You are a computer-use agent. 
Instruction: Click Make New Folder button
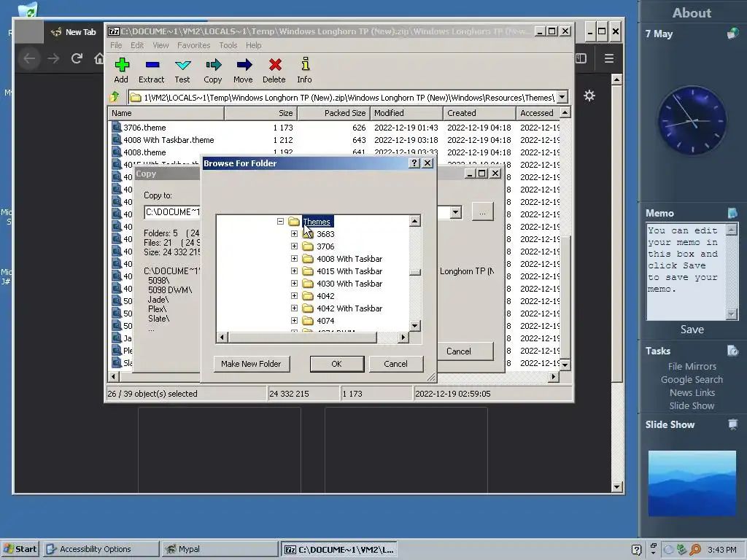click(x=251, y=364)
